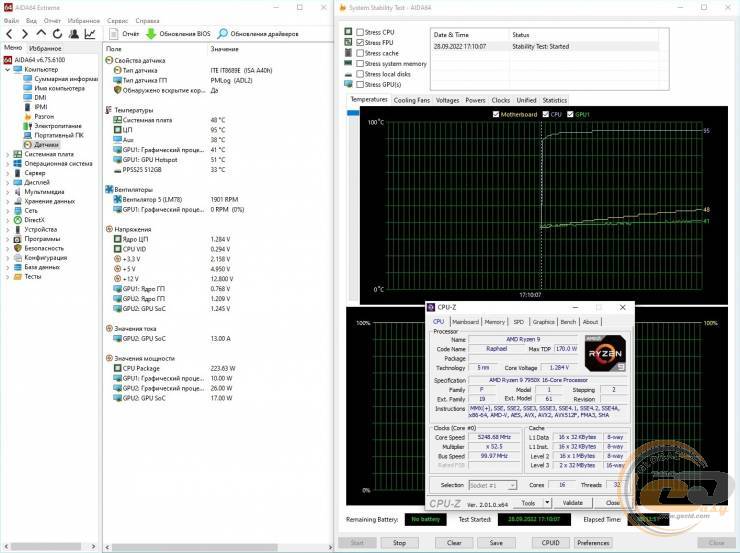Enable the Stress cache checkbox
The width and height of the screenshot is (740, 553).
coord(360,53)
